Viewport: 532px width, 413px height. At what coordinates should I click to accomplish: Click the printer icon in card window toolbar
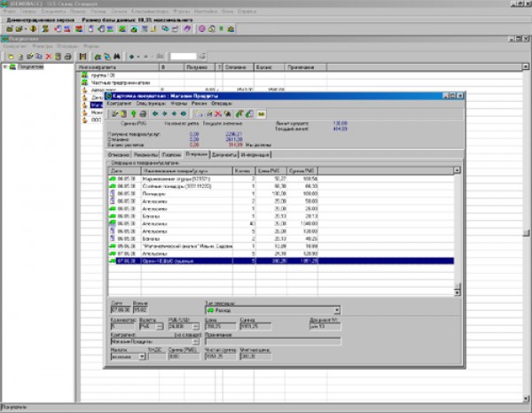click(x=143, y=114)
